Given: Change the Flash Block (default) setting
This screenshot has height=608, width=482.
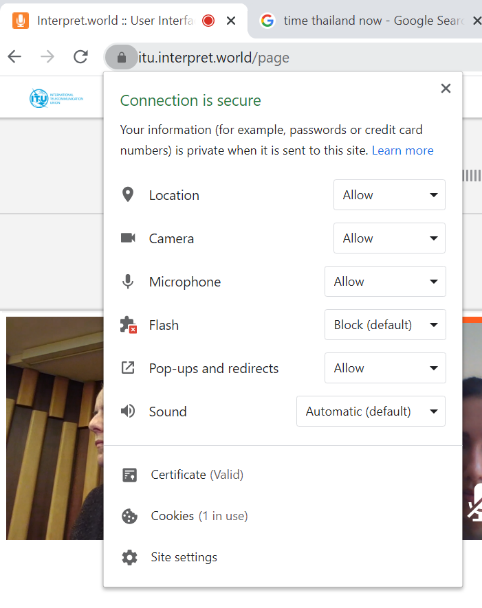Looking at the screenshot, I should coord(385,325).
